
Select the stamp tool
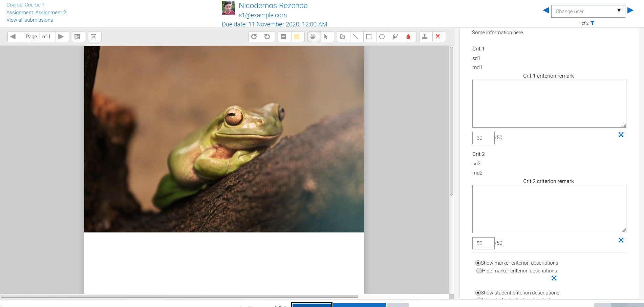[426, 37]
